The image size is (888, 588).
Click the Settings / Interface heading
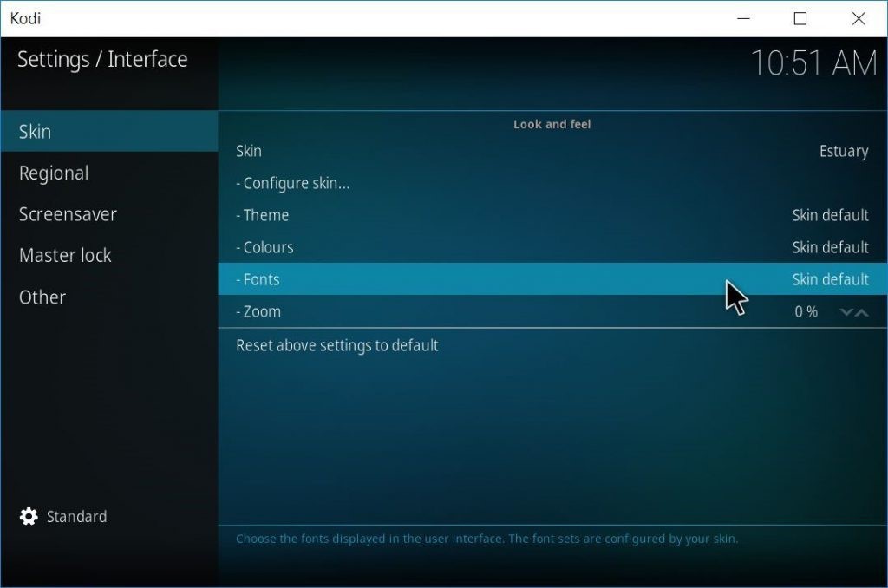tap(102, 60)
